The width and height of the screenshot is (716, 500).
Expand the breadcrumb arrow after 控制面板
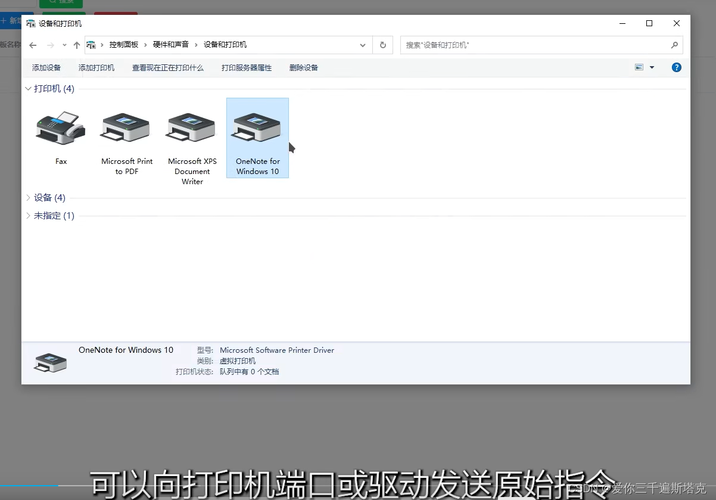145,45
